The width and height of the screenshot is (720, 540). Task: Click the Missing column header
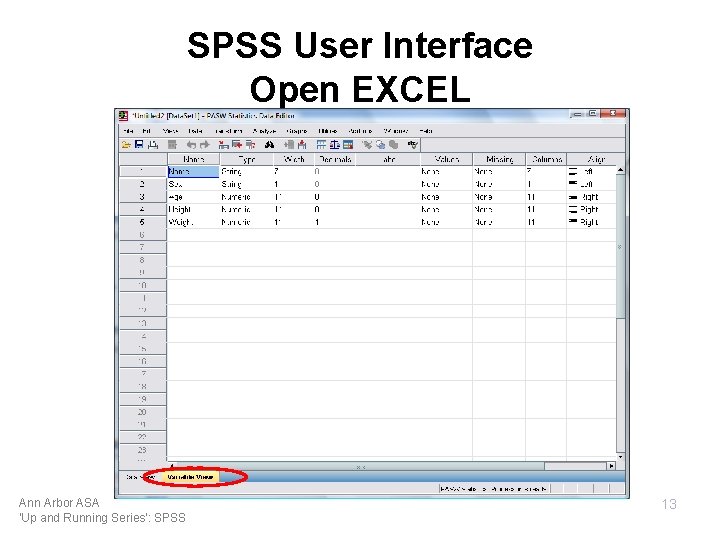500,159
